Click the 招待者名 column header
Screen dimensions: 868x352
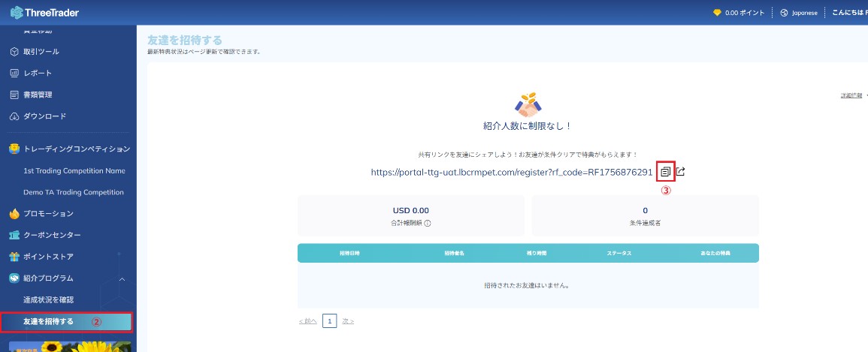pos(454,253)
